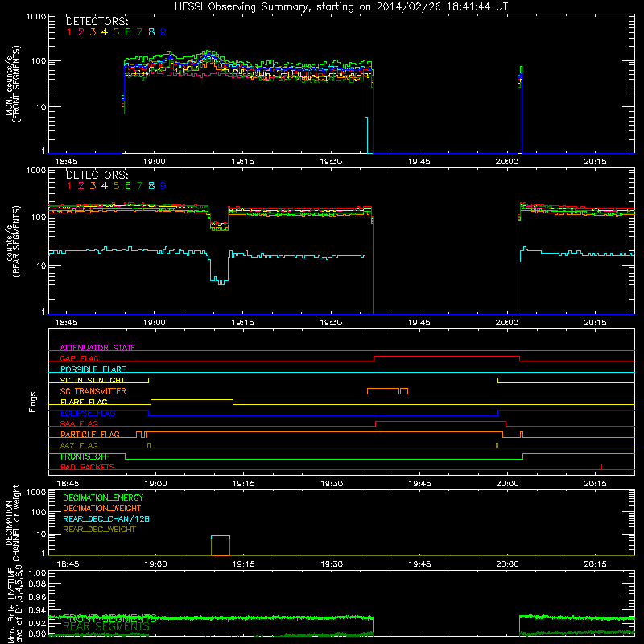Click the BAD PACKETS flag label
Viewport: 644px width, 644px height.
click(x=88, y=468)
